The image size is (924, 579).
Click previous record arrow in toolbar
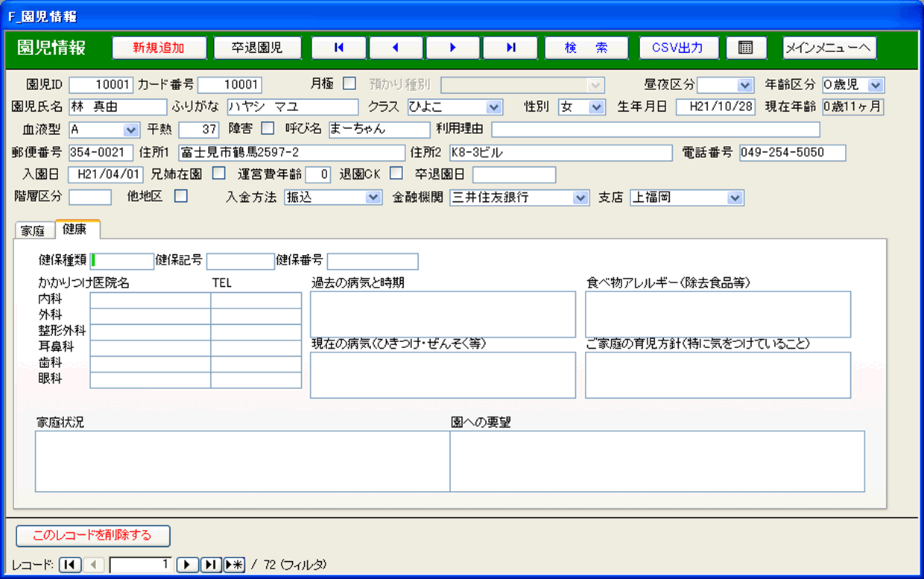pyautogui.click(x=396, y=48)
